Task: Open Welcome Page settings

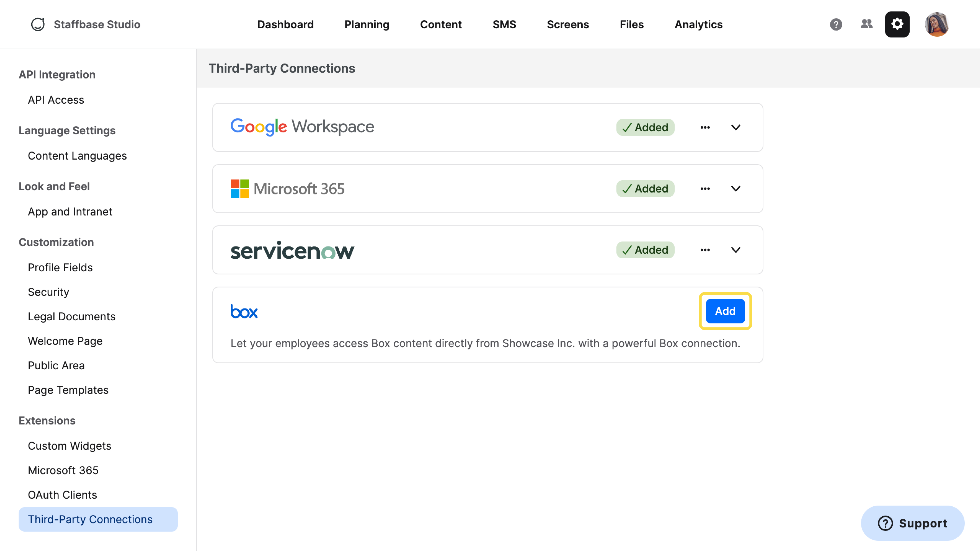Action: [65, 341]
